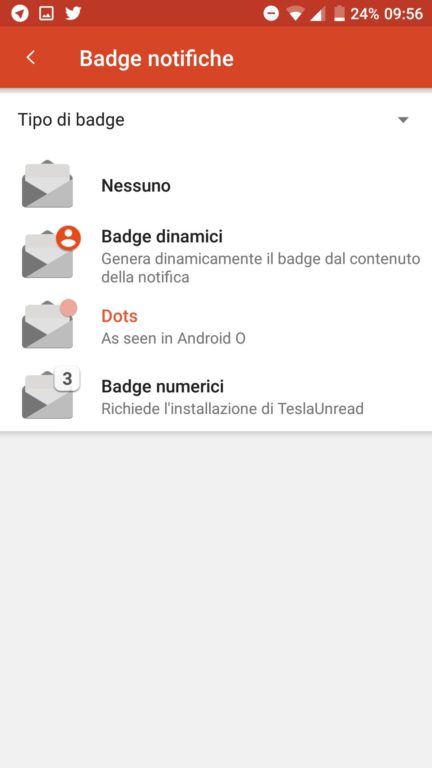Tap the Twitter bird status bar icon
432x768 pixels.
[x=73, y=13]
